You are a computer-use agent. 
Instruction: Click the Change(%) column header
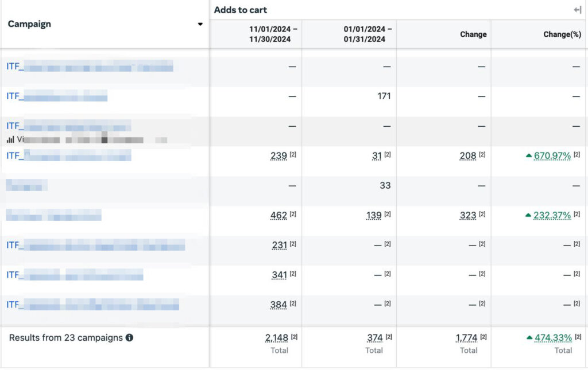562,34
